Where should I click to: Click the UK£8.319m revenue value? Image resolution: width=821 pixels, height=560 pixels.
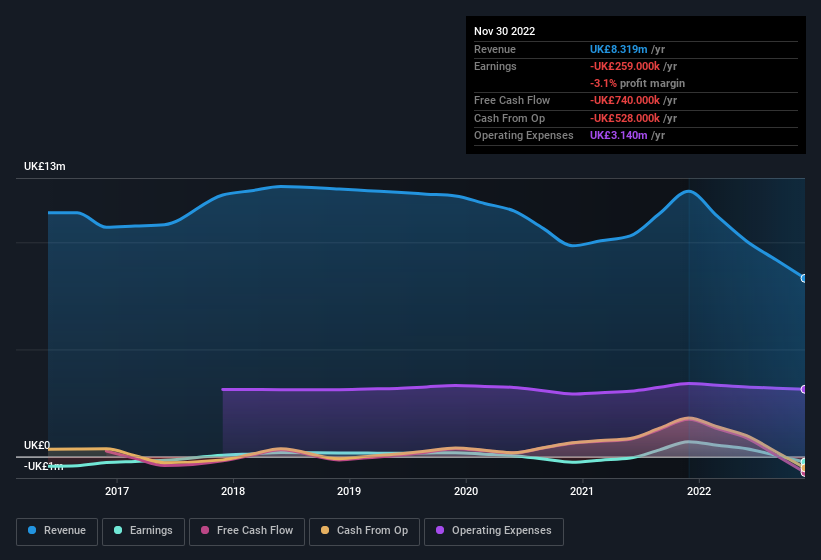point(618,49)
